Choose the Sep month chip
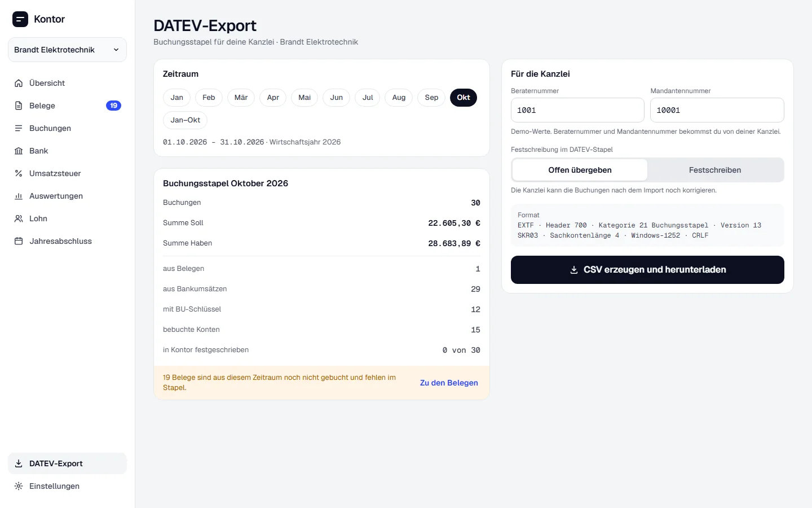 point(431,98)
